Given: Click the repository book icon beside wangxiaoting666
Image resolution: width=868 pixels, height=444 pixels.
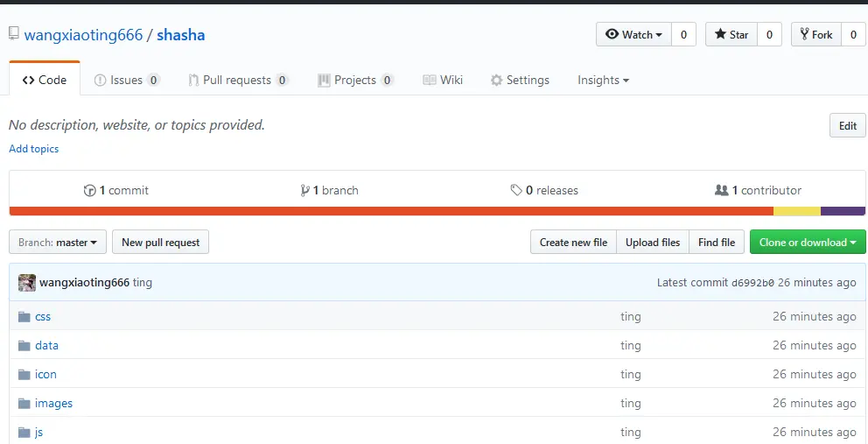Looking at the screenshot, I should click(x=14, y=34).
